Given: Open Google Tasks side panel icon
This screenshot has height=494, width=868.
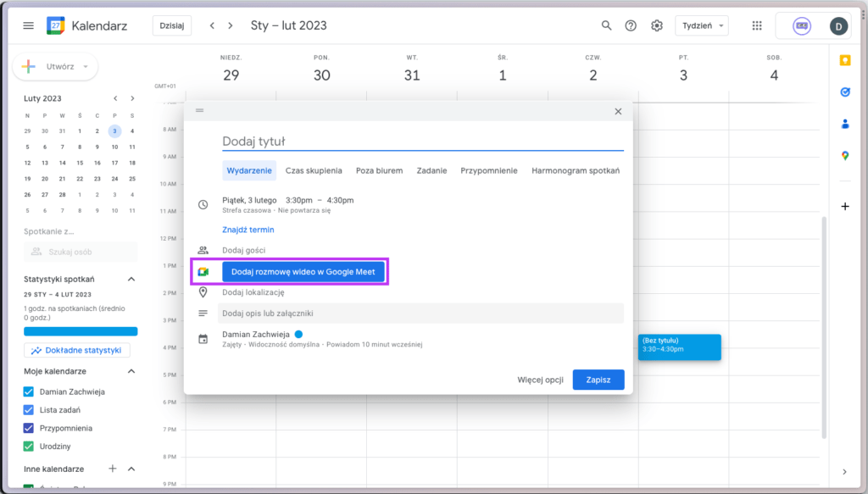Looking at the screenshot, I should pyautogui.click(x=845, y=92).
